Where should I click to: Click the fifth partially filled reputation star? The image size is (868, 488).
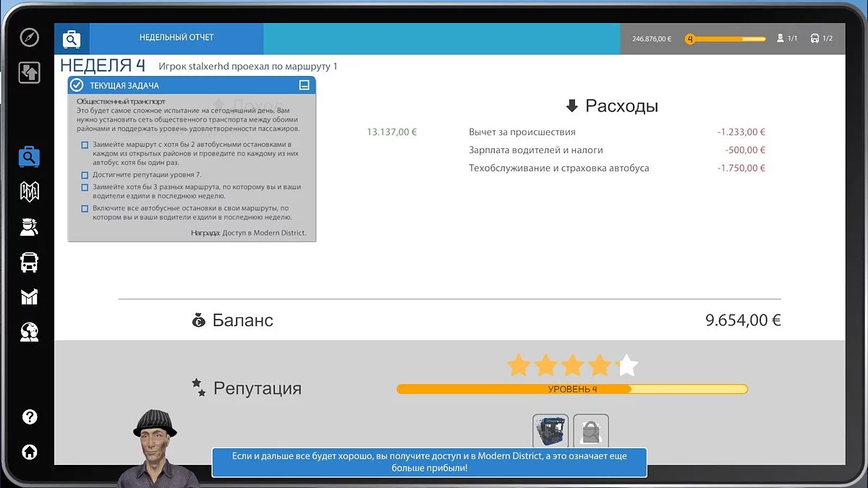click(626, 365)
